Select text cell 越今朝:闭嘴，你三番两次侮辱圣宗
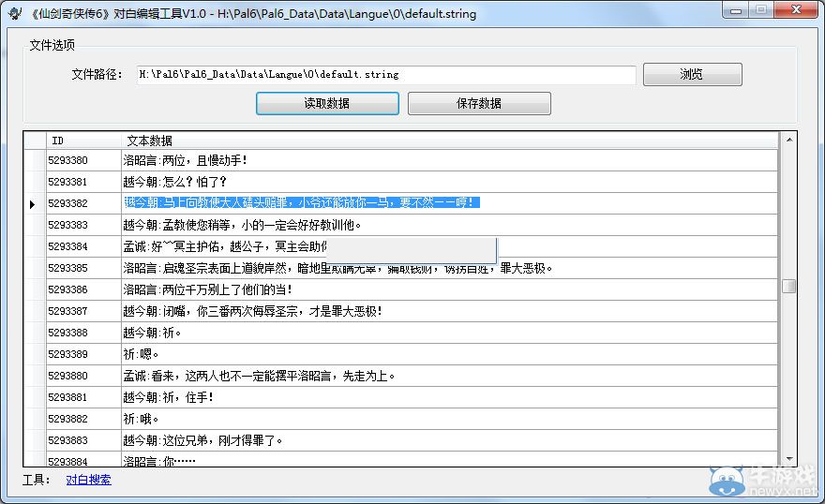This screenshot has width=825, height=504. [x=449, y=311]
